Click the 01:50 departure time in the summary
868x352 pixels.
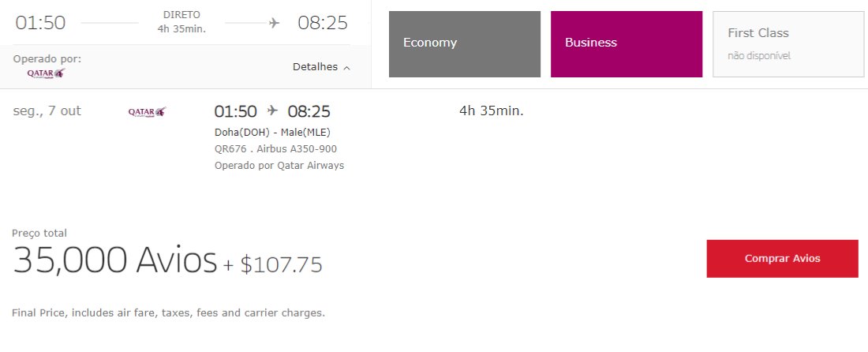40,23
